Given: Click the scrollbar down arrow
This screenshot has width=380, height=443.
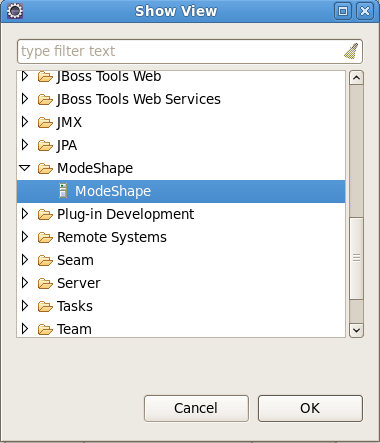Looking at the screenshot, I should pos(356,330).
